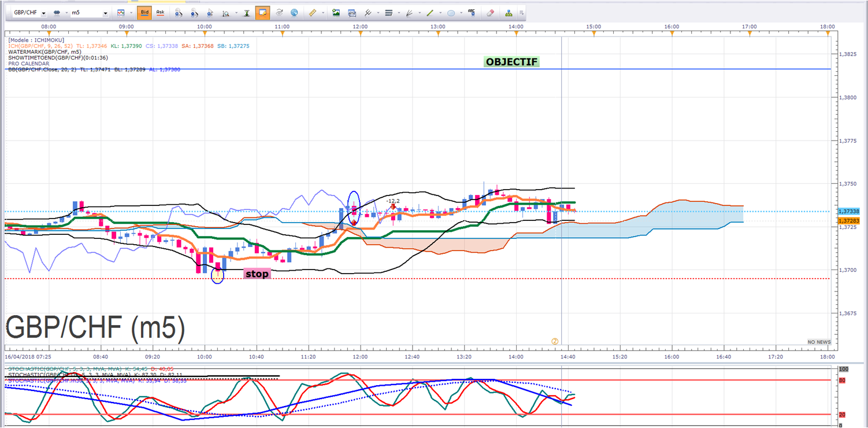Click the pink stop label
The image size is (868, 428).
pos(257,274)
